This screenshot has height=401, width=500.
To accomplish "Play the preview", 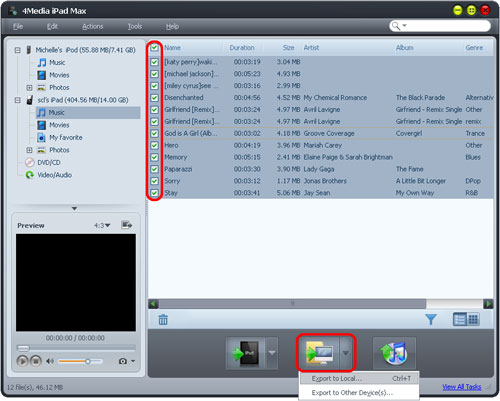I will (22, 361).
